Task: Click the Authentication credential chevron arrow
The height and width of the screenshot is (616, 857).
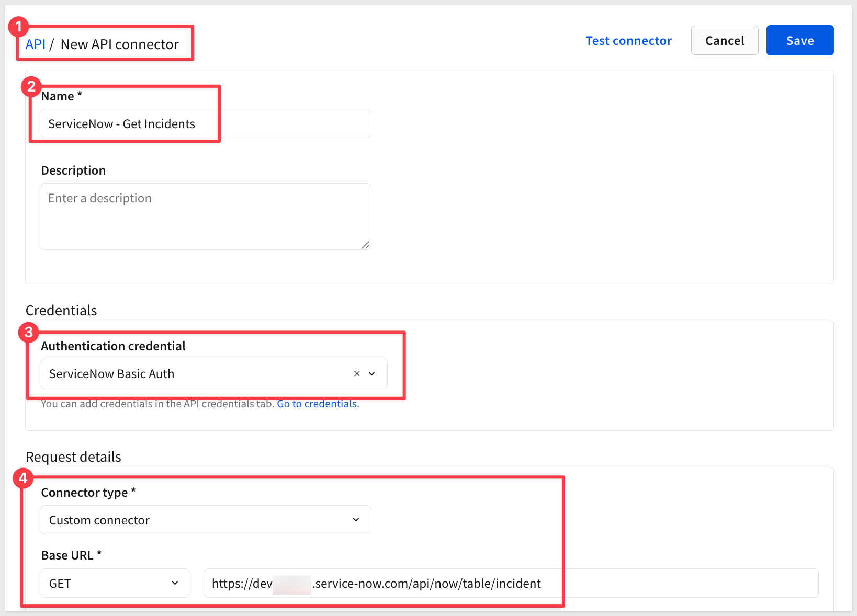Action: (372, 374)
